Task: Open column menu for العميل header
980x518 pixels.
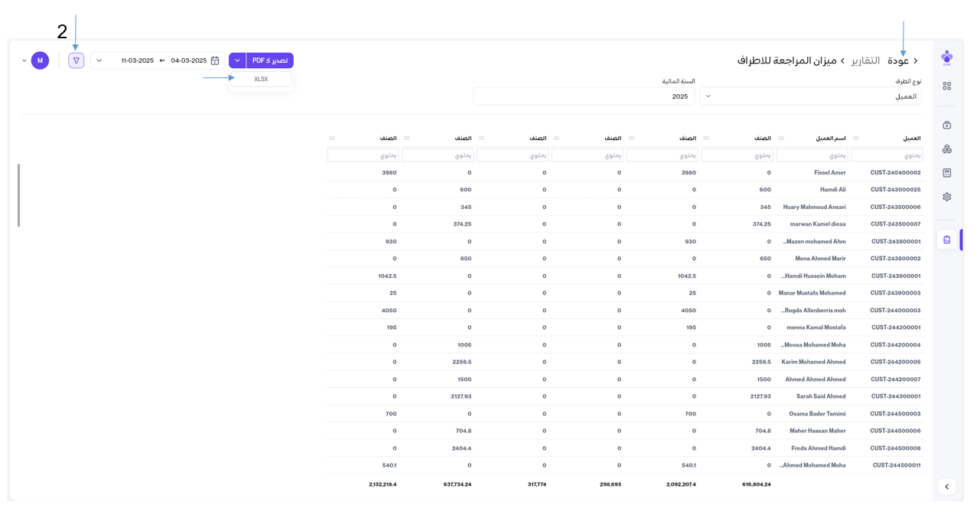Action: click(x=856, y=138)
